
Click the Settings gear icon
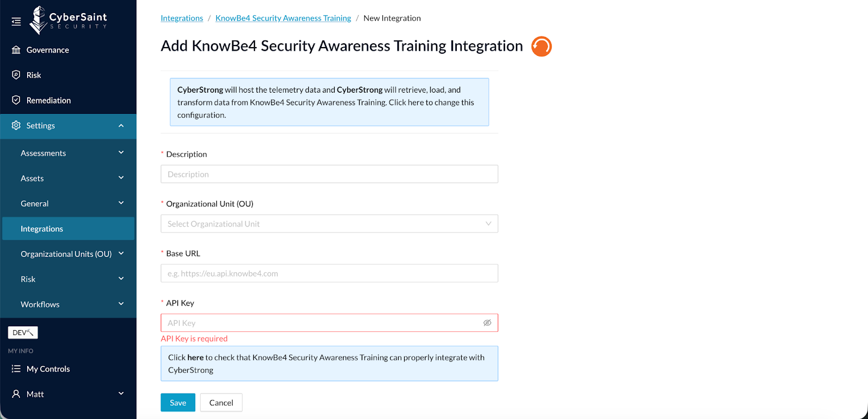(16, 125)
